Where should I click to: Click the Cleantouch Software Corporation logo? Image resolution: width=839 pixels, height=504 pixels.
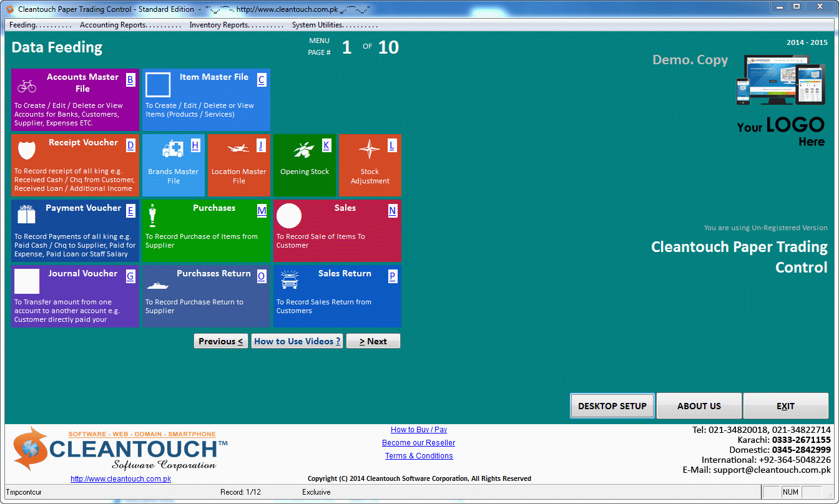click(x=120, y=448)
